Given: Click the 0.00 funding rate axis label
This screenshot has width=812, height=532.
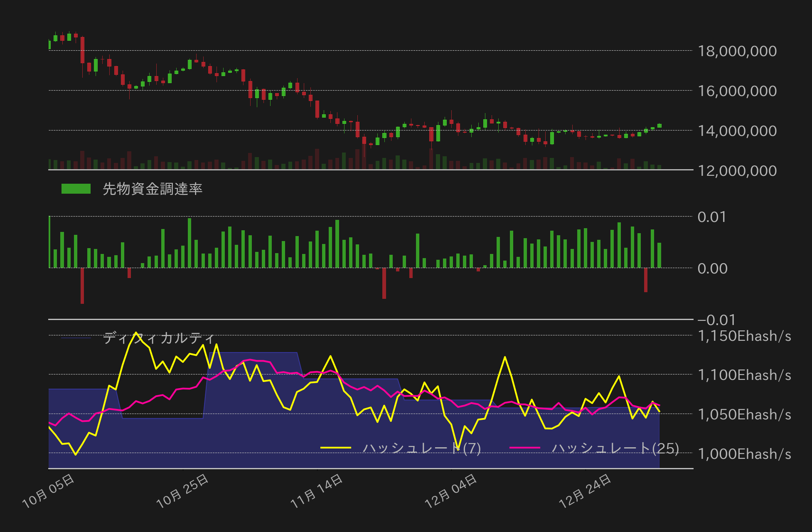Looking at the screenshot, I should [x=712, y=268].
